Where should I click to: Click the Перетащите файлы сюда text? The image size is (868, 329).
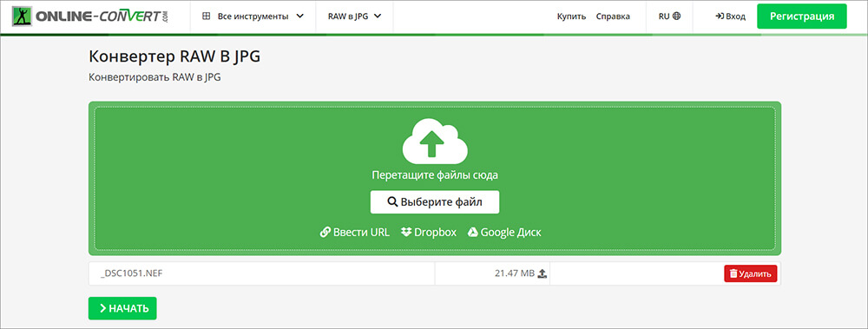[435, 175]
